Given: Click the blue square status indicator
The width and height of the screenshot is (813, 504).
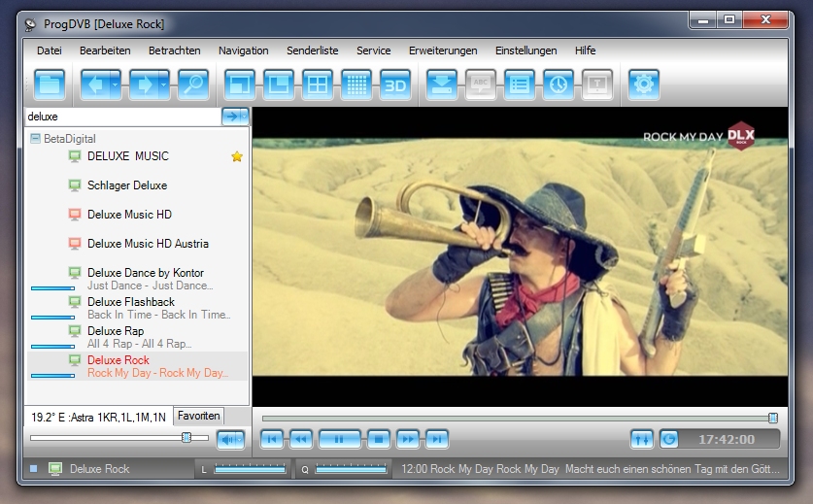Looking at the screenshot, I should pyautogui.click(x=34, y=469).
